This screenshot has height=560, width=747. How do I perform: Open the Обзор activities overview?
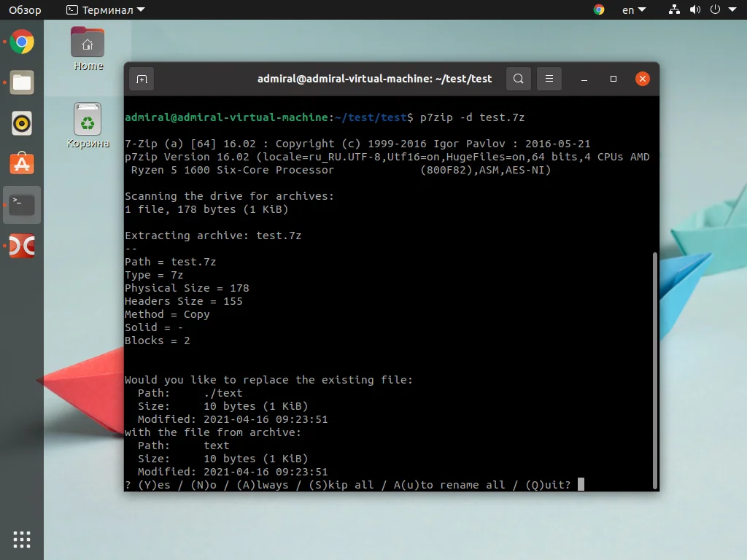coord(24,10)
